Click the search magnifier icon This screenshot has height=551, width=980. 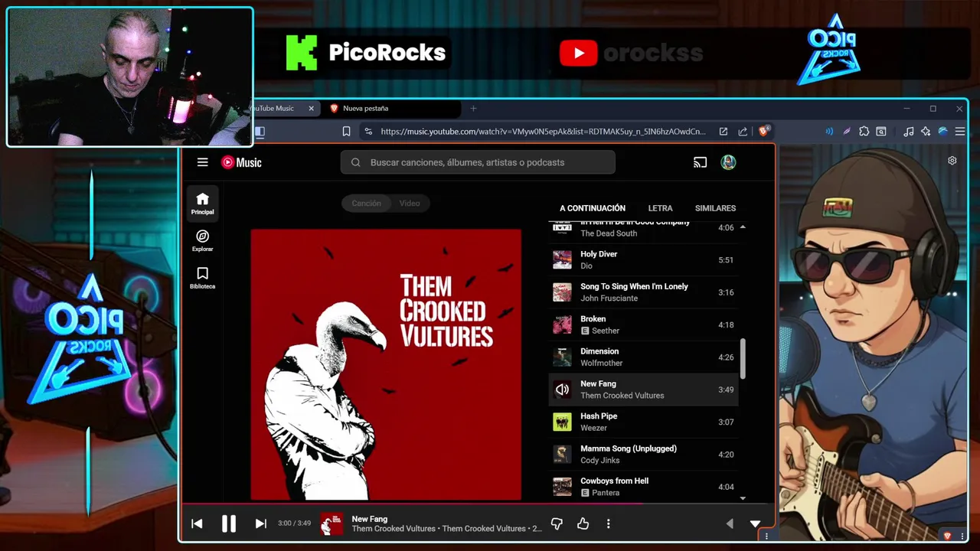pyautogui.click(x=355, y=162)
